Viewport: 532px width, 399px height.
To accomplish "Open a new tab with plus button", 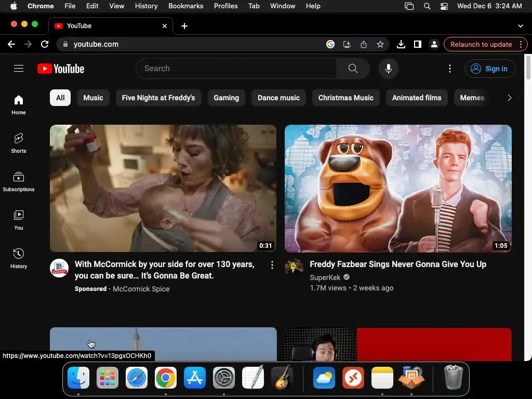I will [184, 26].
